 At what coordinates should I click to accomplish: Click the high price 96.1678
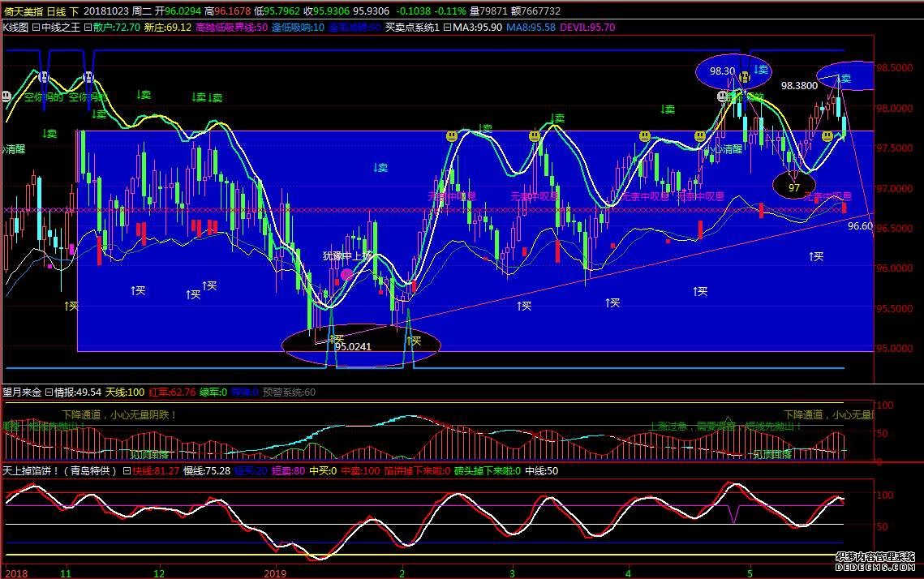coord(232,11)
